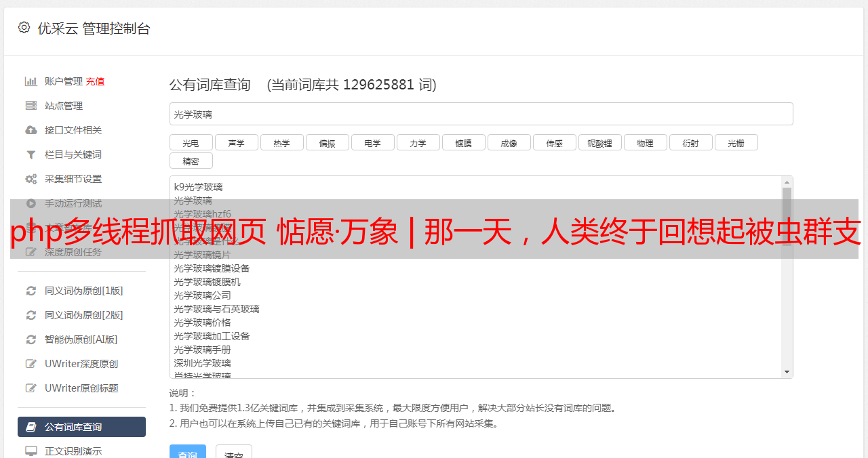Focus the keyword input containing 光学玻璃
Image resolution: width=868 pixels, height=458 pixels.
click(481, 114)
